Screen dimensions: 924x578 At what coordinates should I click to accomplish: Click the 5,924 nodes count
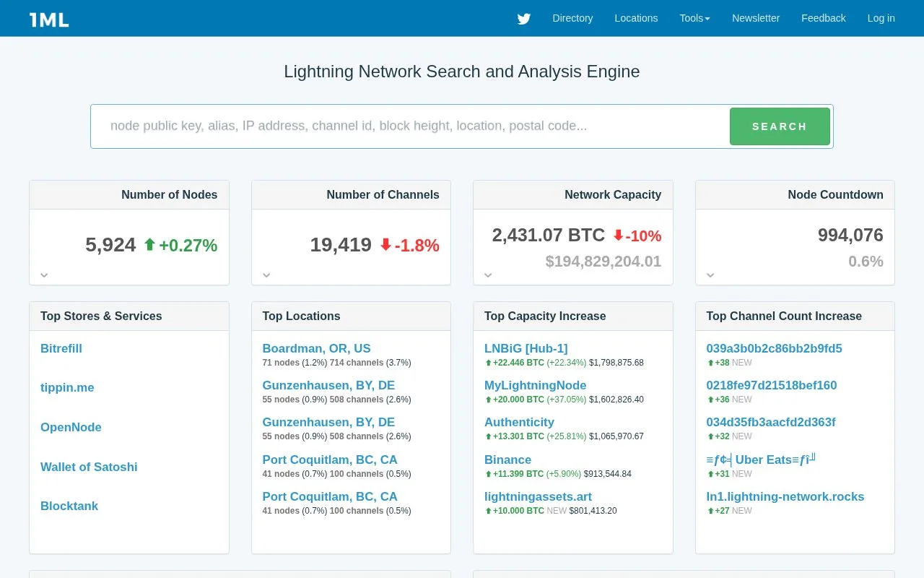click(110, 245)
